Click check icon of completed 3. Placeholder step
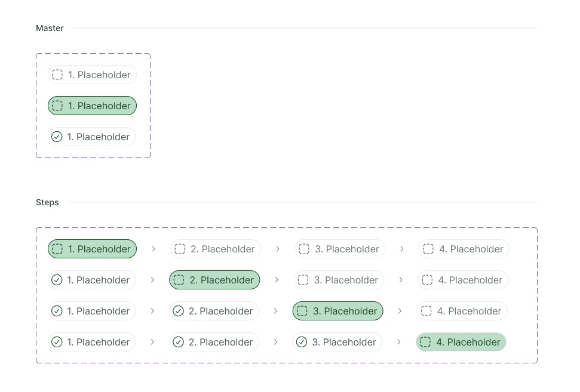Viewport: 580px width, 392px height. pos(302,342)
